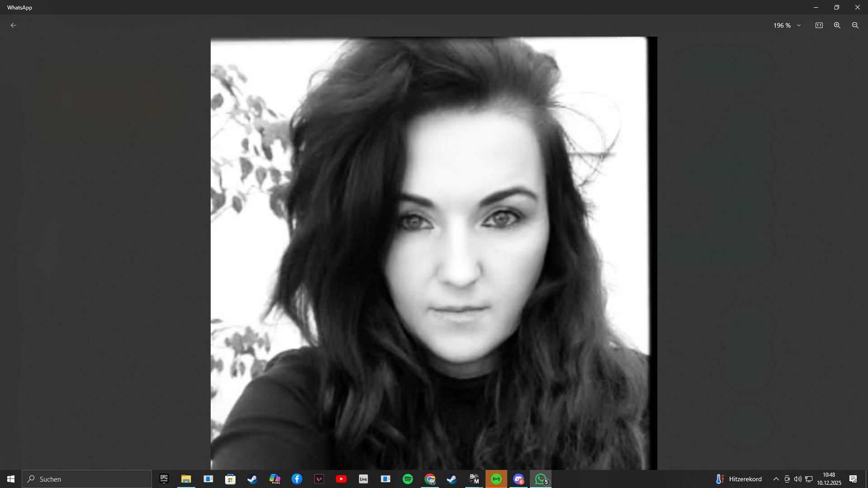The height and width of the screenshot is (488, 868).
Task: Launch Steam from the taskbar
Action: click(x=252, y=479)
